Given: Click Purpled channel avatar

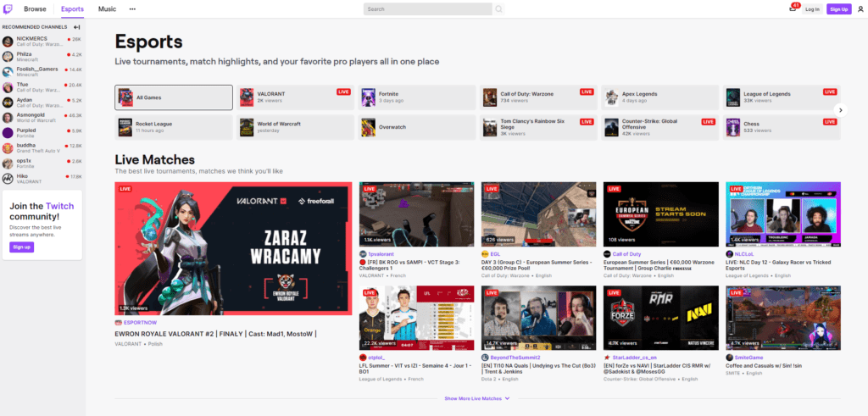Looking at the screenshot, I should pyautogui.click(x=8, y=133).
